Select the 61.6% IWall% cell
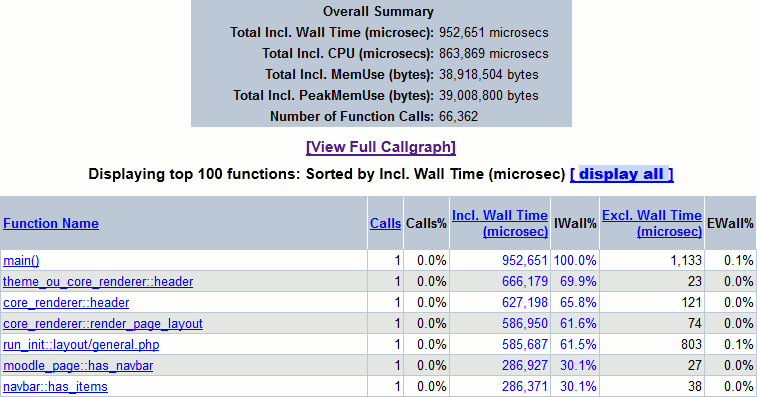 coord(578,324)
